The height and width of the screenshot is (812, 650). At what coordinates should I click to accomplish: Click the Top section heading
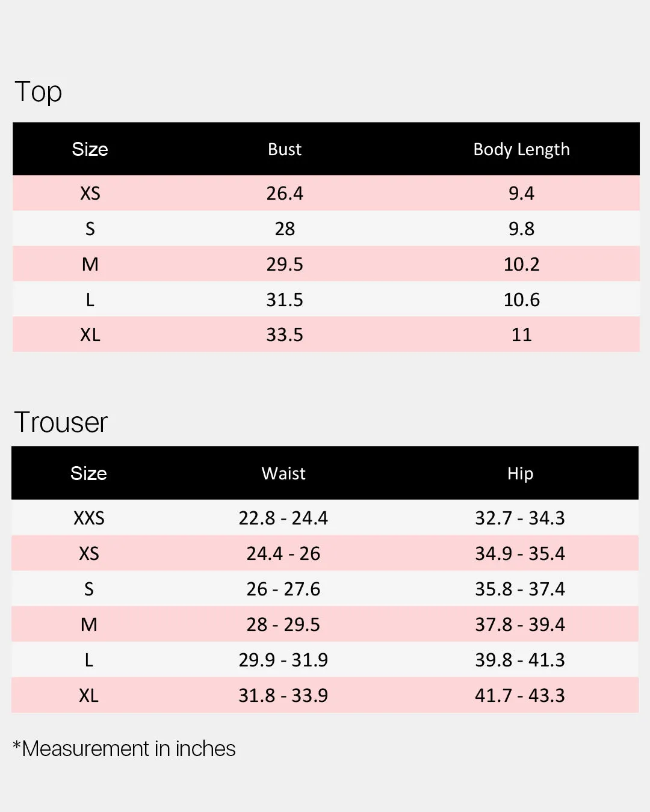(39, 92)
